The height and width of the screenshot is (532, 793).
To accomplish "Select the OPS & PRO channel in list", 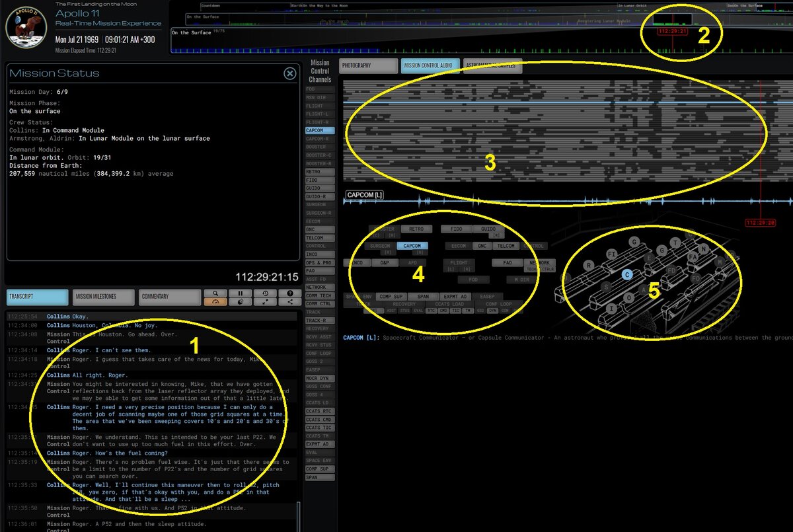I will click(320, 262).
